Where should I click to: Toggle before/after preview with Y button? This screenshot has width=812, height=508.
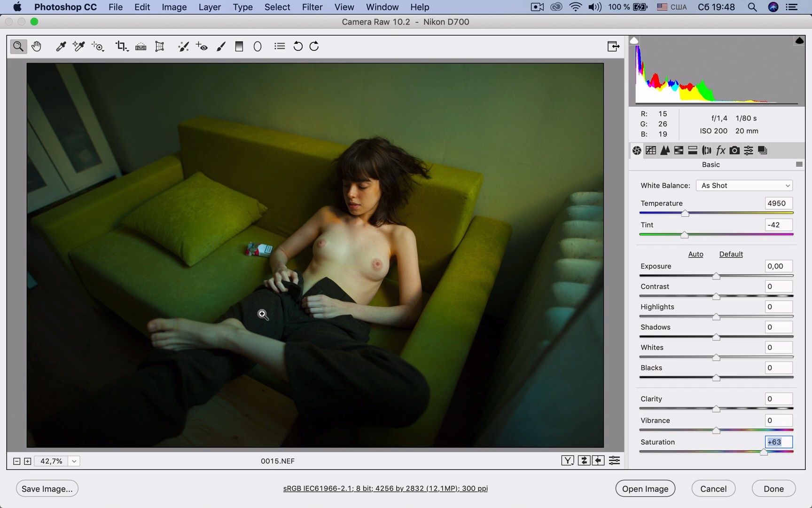coord(567,461)
